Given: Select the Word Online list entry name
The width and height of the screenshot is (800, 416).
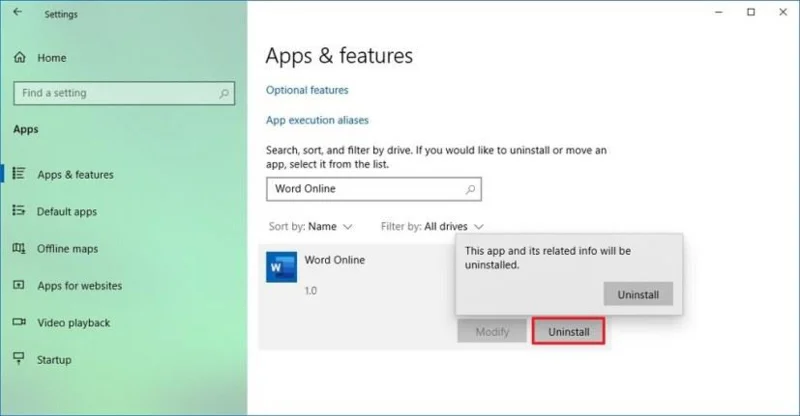Looking at the screenshot, I should [335, 260].
